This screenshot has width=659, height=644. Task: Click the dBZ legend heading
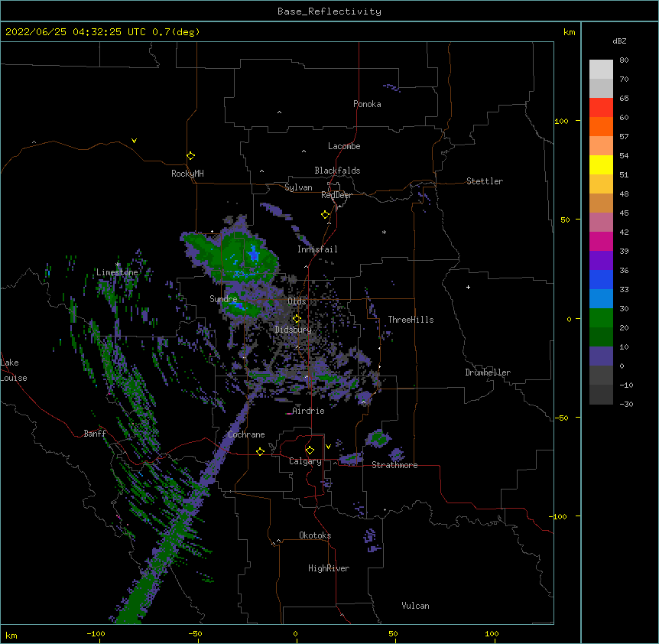pyautogui.click(x=619, y=41)
